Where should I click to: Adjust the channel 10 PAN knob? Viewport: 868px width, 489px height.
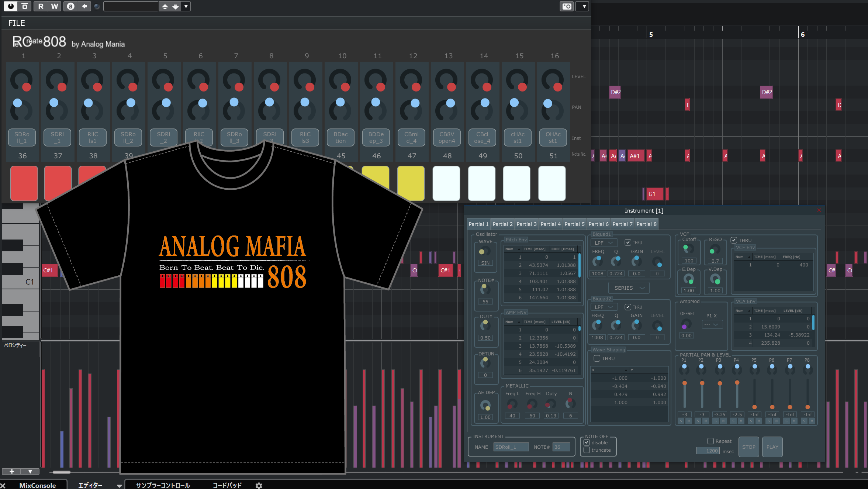(340, 110)
